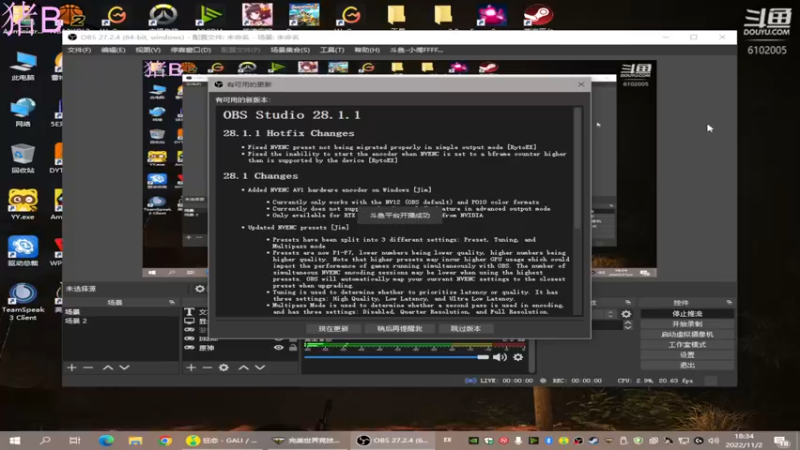Click 稍后再提醒我 (Remind me later) in the update dialog
The image size is (800, 450).
coord(399,329)
